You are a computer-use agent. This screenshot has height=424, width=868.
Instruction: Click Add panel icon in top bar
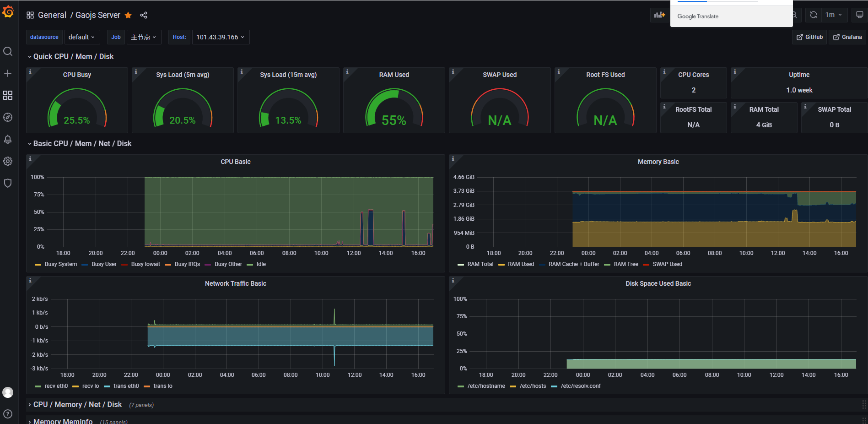(659, 15)
